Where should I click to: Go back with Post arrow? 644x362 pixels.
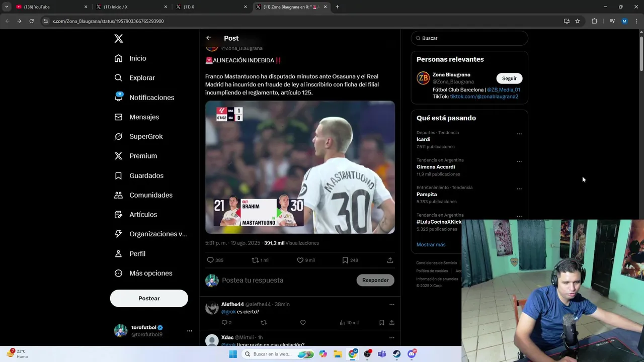click(209, 38)
